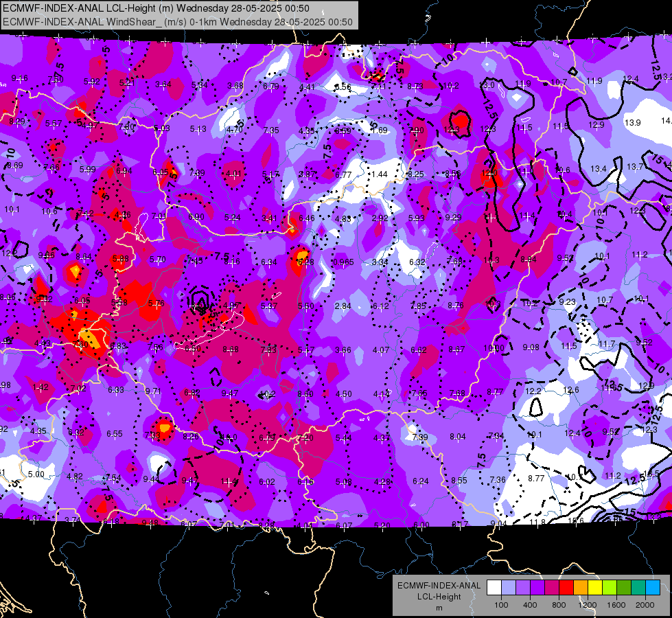Click the wind shear value 10.00

click(x=494, y=348)
